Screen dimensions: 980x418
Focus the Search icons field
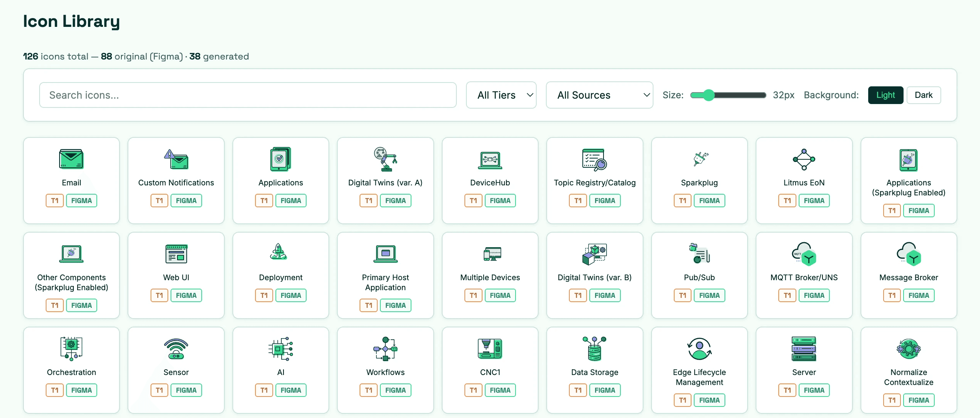tap(248, 95)
